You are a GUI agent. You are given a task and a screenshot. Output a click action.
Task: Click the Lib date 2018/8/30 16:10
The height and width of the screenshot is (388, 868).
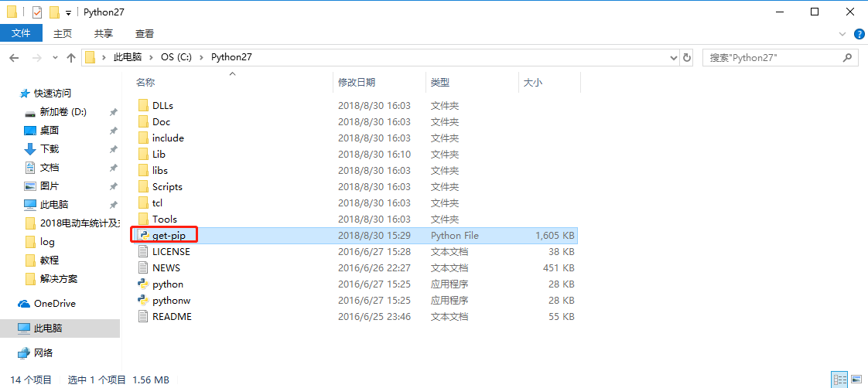pos(374,155)
